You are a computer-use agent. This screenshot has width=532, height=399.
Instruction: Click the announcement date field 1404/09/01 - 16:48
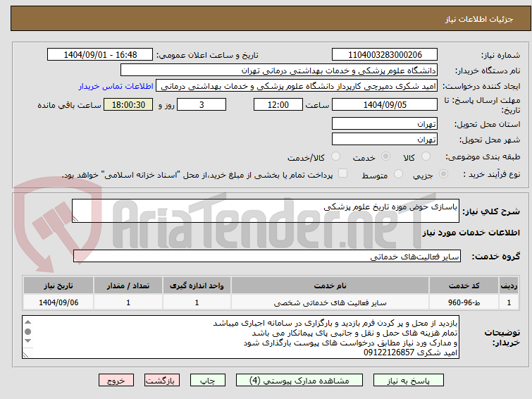click(x=100, y=55)
